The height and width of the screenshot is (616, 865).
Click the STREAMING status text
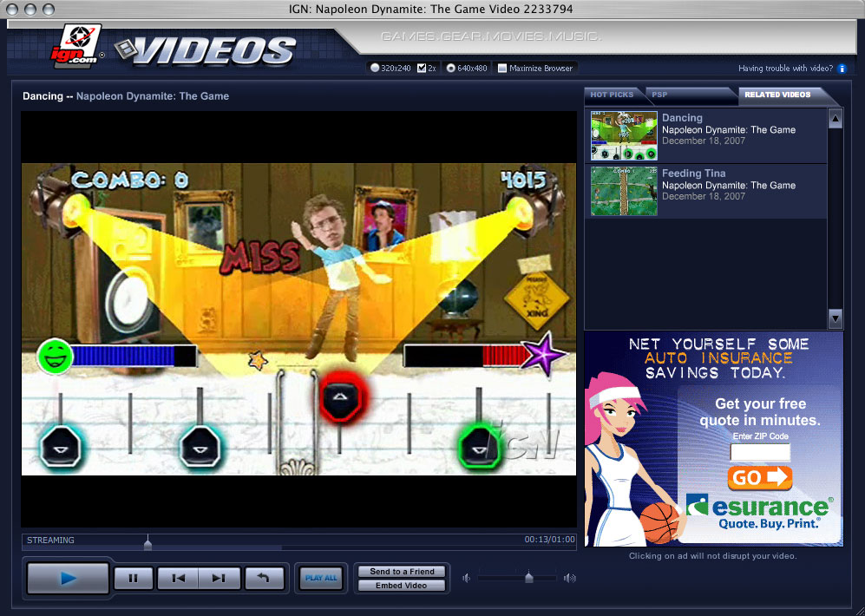[x=50, y=540]
